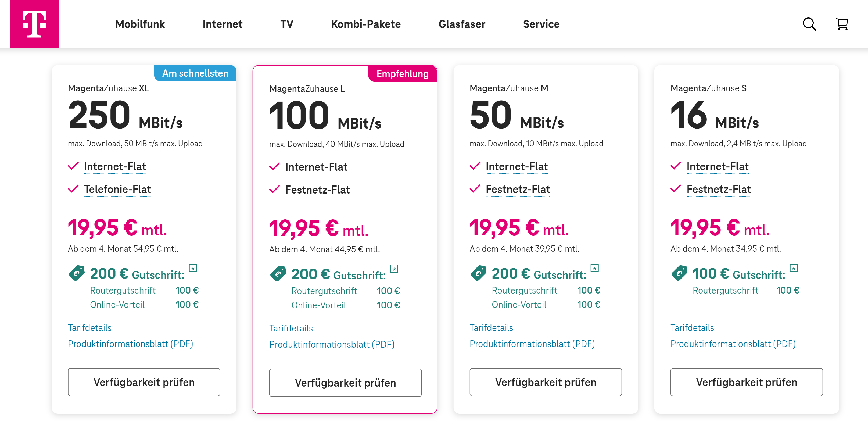The height and width of the screenshot is (421, 868).
Task: Expand Tarifdetails for MagentaZuhause S
Action: (x=692, y=327)
